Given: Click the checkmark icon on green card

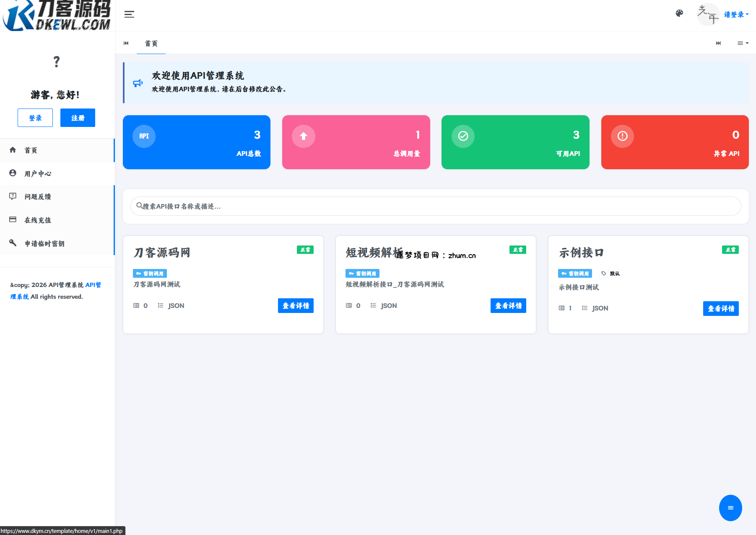Looking at the screenshot, I should (463, 136).
